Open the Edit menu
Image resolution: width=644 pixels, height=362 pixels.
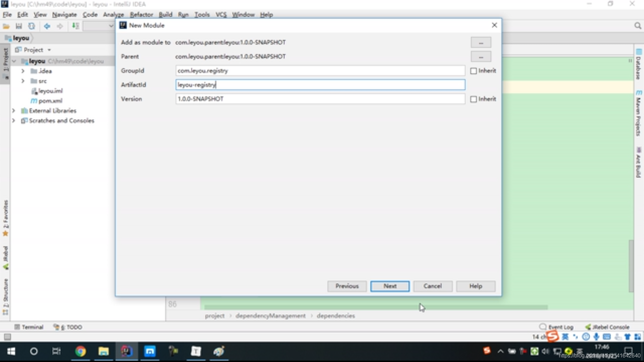[x=22, y=14]
